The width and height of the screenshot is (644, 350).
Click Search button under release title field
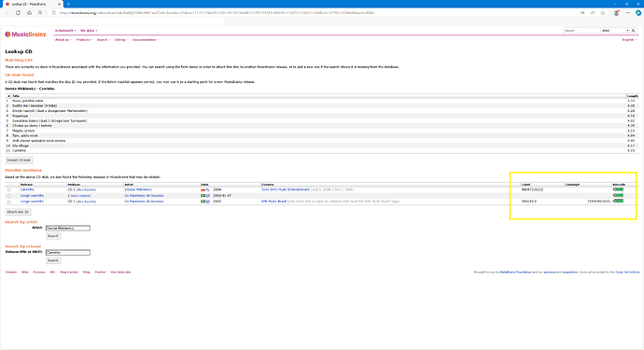53,260
